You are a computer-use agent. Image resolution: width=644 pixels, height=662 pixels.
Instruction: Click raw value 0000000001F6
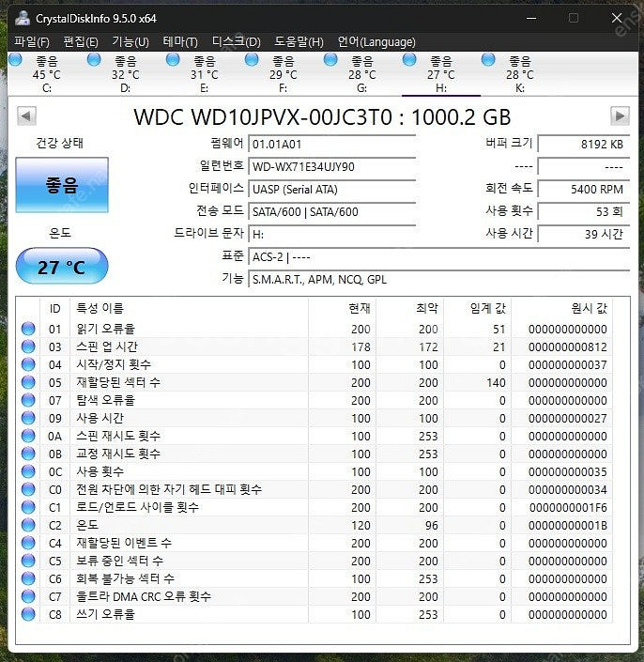point(568,507)
